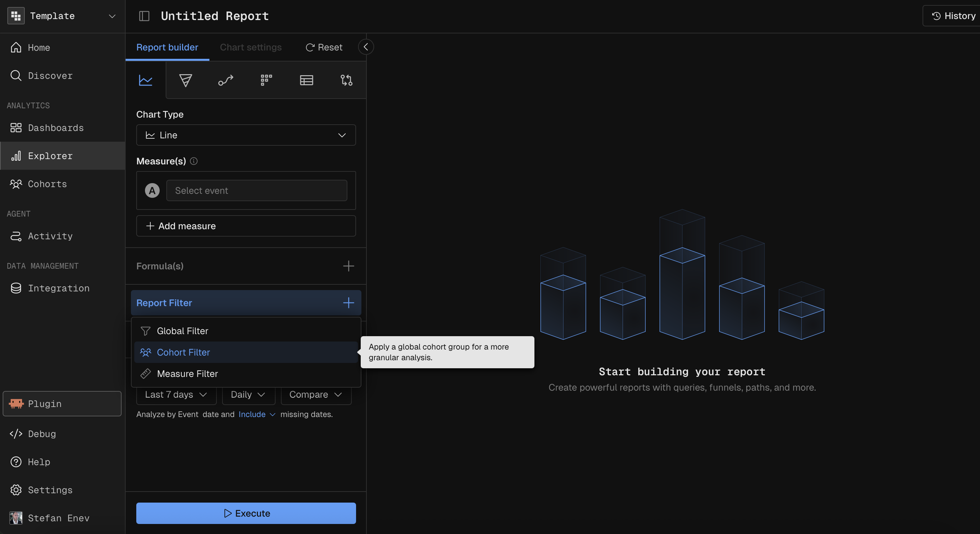Open Integration under Data Management
Screen dimensions: 980x534
tap(62, 288)
